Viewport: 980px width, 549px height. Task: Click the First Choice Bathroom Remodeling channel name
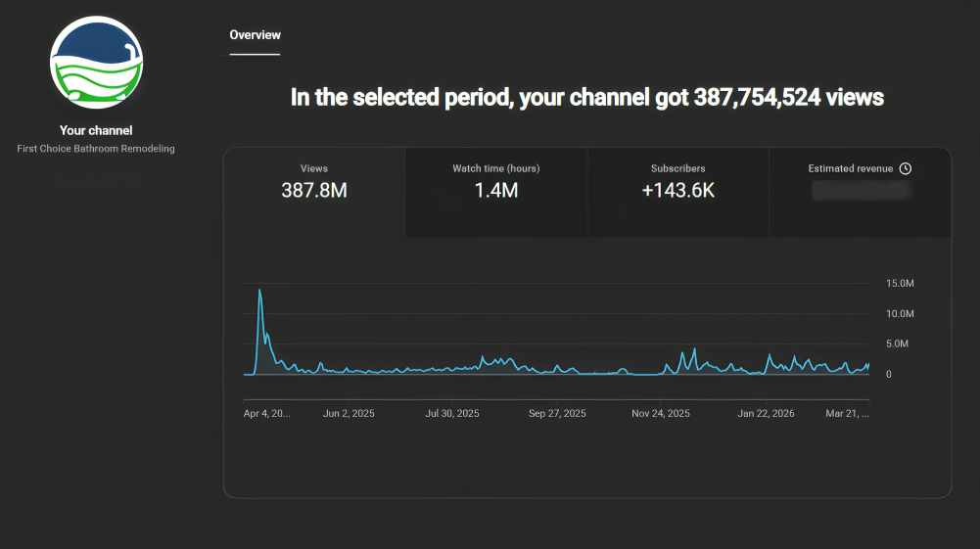(96, 149)
